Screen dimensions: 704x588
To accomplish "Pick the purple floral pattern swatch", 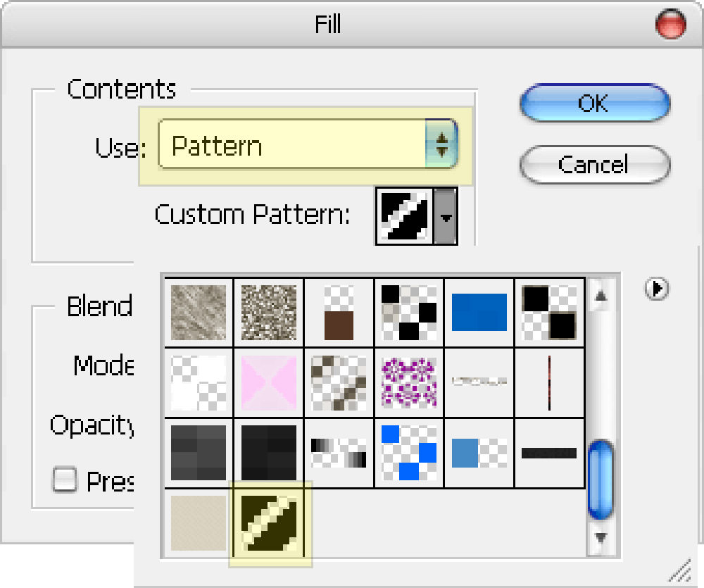I will (x=408, y=382).
